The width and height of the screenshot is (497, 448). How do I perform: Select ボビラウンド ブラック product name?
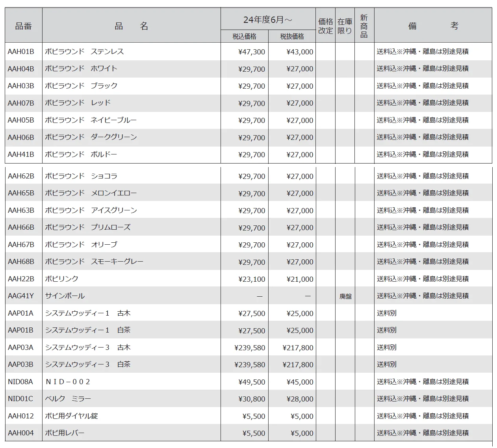point(81,86)
